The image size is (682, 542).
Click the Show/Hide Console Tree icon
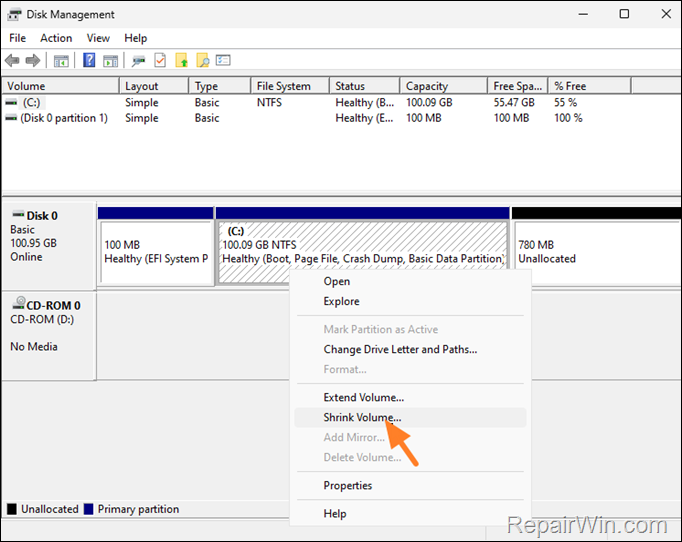[x=61, y=61]
